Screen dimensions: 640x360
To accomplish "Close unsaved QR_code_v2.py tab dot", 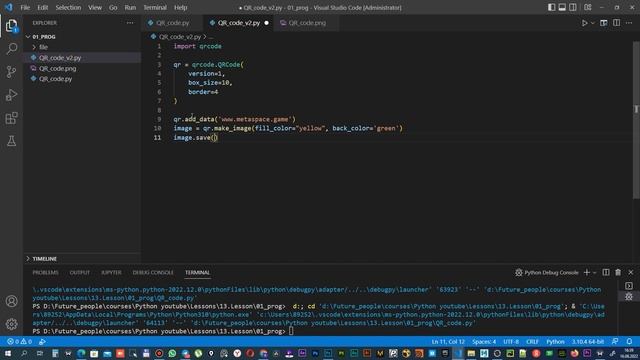I will (267, 23).
